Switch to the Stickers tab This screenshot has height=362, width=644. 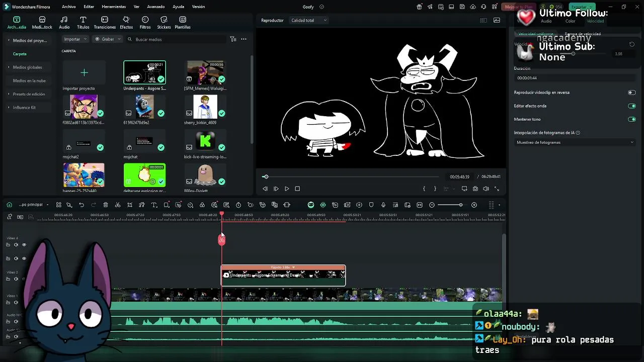(x=164, y=23)
